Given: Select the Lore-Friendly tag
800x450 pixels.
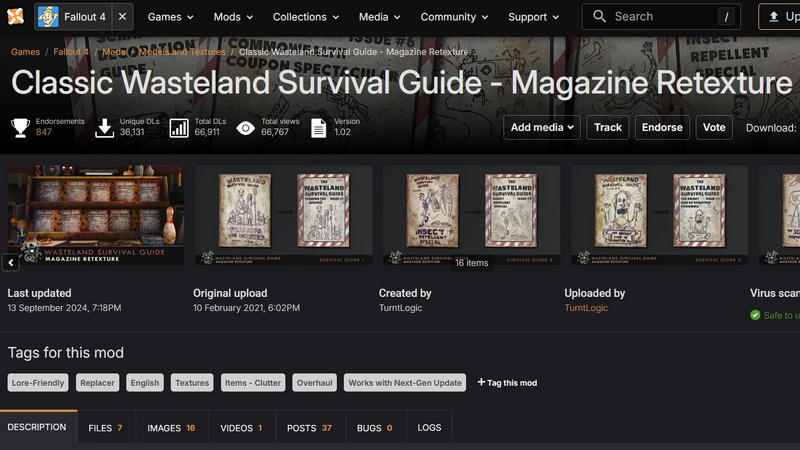Looking at the screenshot, I should [38, 383].
